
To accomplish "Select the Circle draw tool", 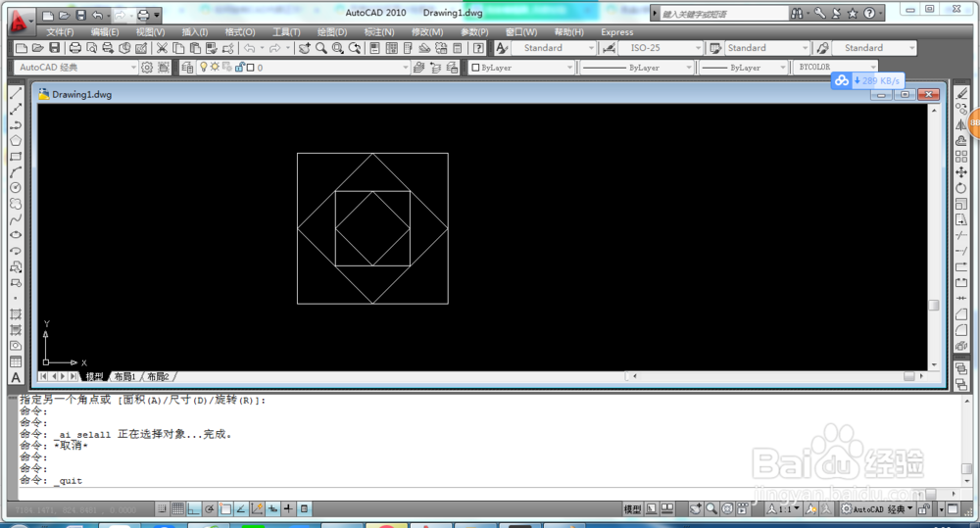I will [16, 187].
